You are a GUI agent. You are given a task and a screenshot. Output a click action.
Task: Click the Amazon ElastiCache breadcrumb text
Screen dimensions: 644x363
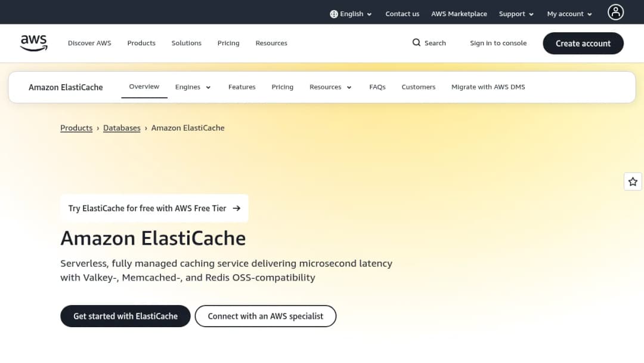coord(188,128)
